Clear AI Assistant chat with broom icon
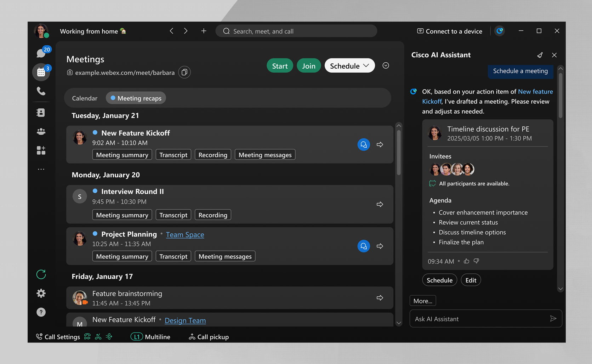Viewport: 592px width, 364px height. [540, 55]
